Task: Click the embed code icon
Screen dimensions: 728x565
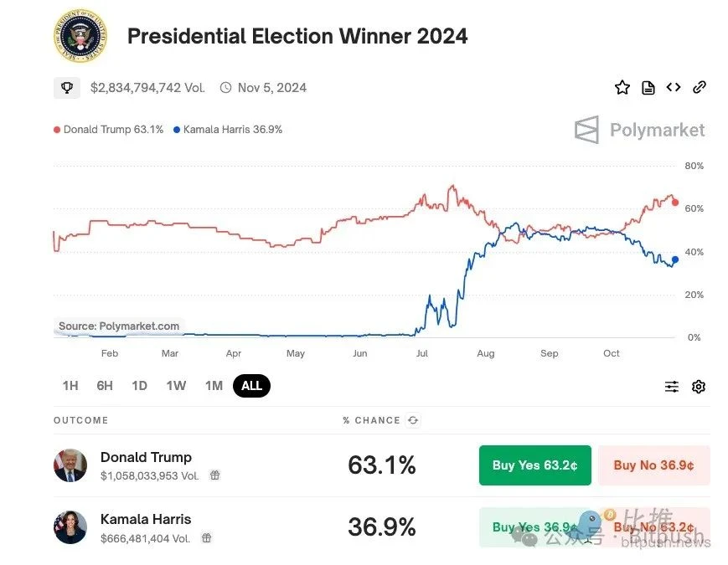Action: click(x=674, y=87)
